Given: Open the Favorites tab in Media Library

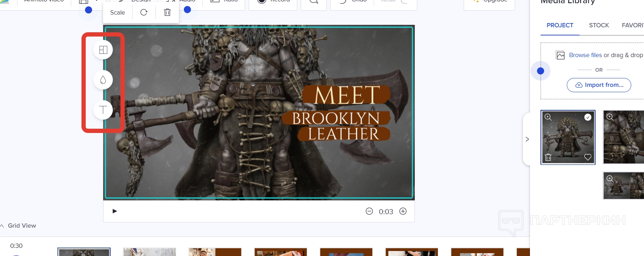Looking at the screenshot, I should pos(633,25).
